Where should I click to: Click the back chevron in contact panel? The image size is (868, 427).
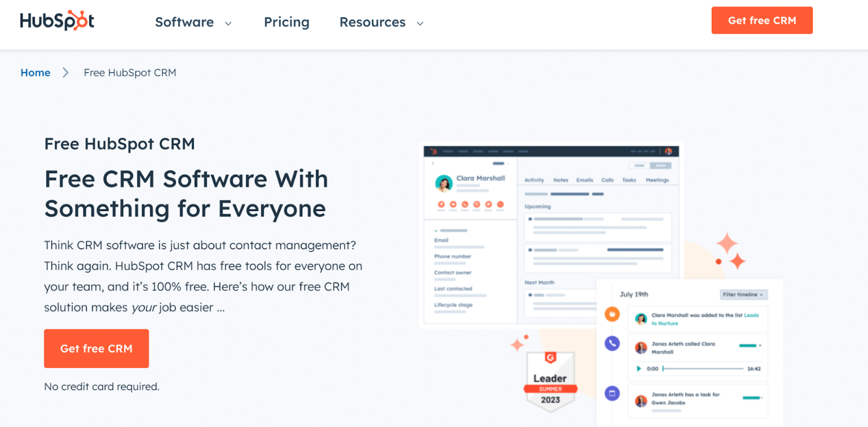click(x=433, y=163)
